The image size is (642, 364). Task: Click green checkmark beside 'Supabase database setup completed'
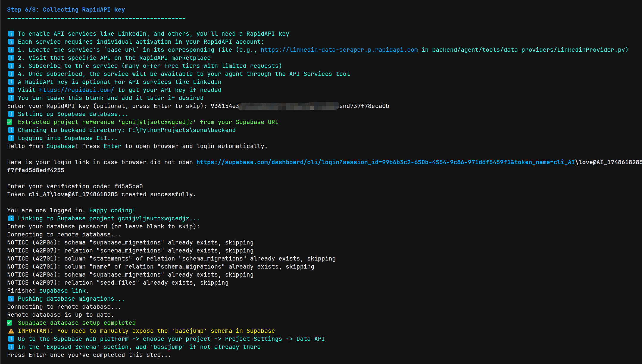pyautogui.click(x=10, y=323)
